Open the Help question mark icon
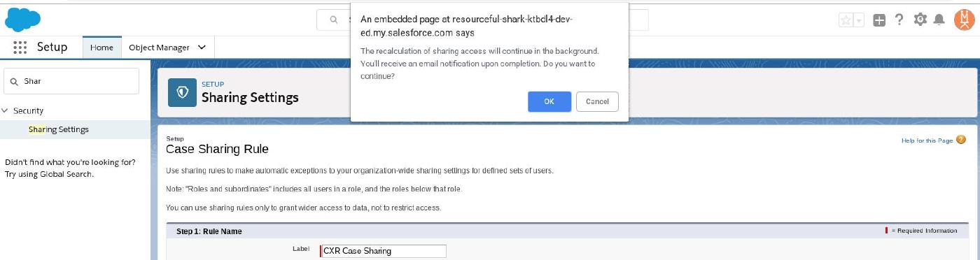Screen dimensions: 980x260 click(899, 20)
